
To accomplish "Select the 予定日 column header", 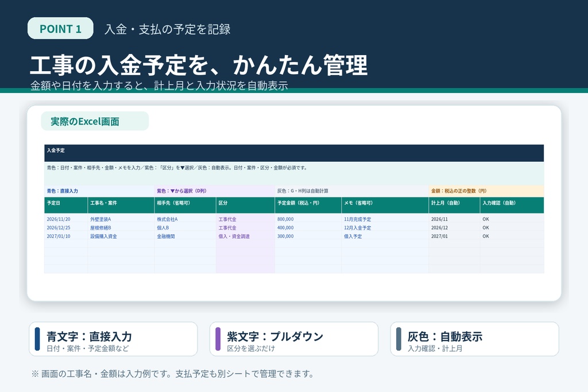I will pyautogui.click(x=66, y=205).
